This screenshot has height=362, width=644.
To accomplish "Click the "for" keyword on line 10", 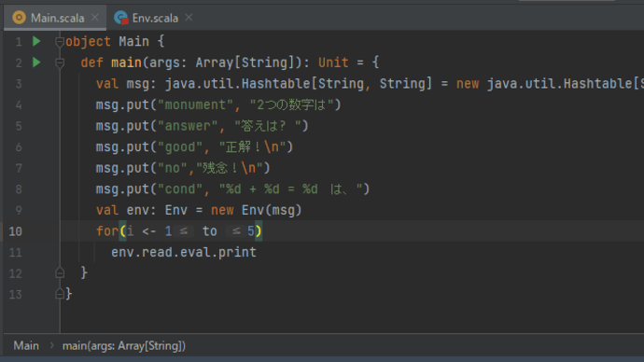I will [x=107, y=231].
